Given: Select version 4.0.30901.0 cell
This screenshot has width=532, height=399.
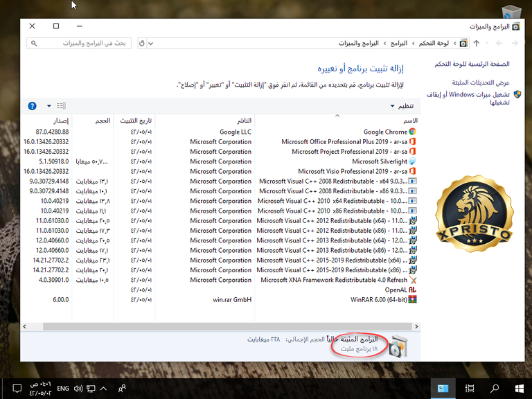Looking at the screenshot, I should (53, 280).
